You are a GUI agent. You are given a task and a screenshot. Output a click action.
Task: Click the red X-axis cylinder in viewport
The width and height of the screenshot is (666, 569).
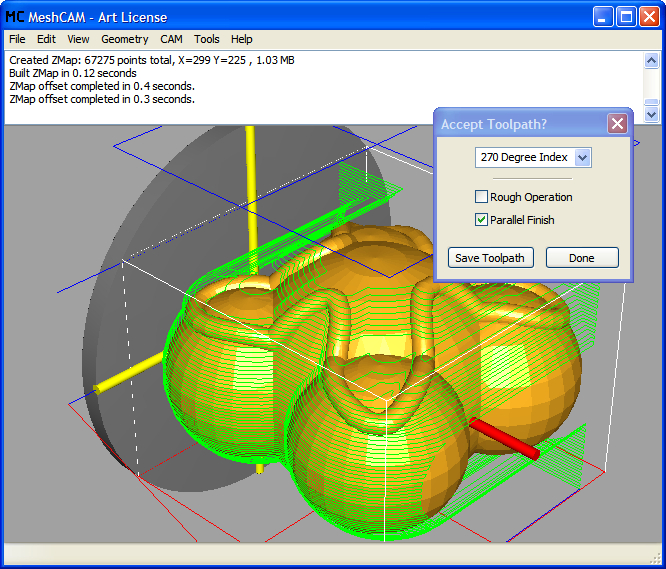[x=505, y=439]
